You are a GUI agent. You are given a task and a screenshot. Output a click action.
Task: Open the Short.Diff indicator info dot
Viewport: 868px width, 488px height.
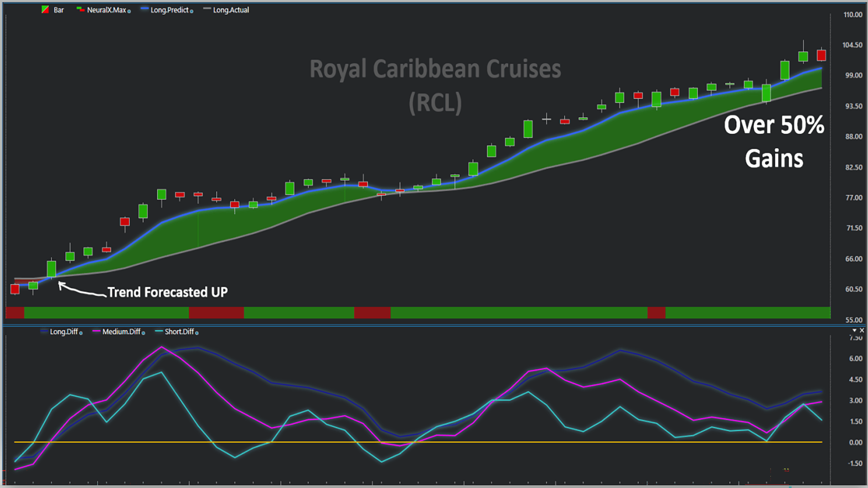click(197, 333)
